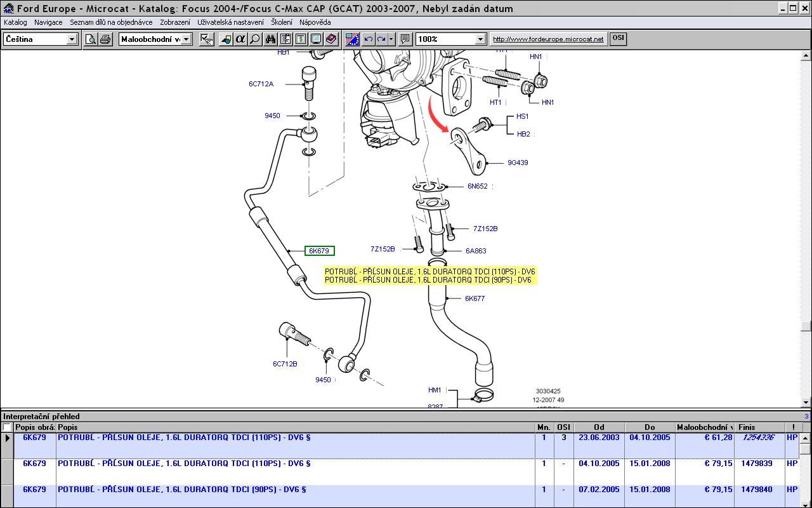Open the Navigace menu
812x508 pixels.
[48, 22]
